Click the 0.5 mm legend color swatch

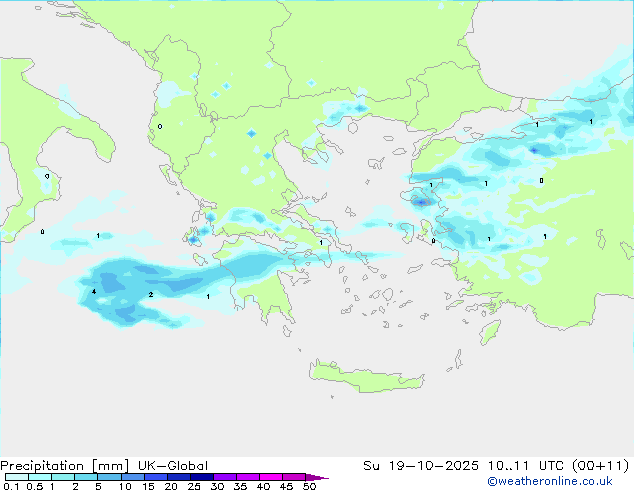(40, 477)
